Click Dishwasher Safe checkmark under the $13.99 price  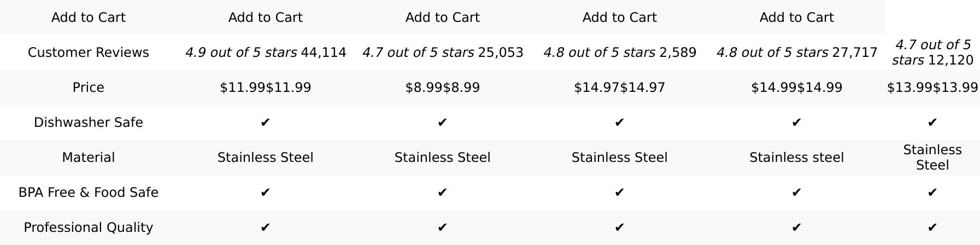pyautogui.click(x=932, y=122)
